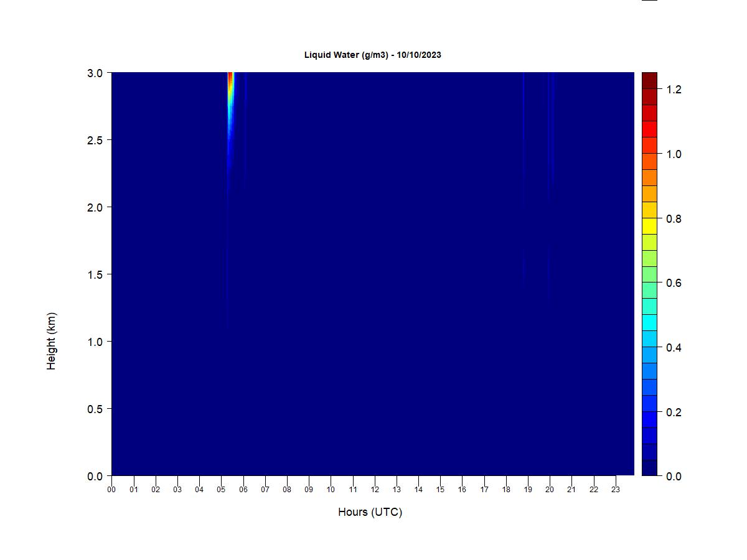Click the hour tick label "00"
Viewport: 747px width, 560px height.
click(111, 490)
